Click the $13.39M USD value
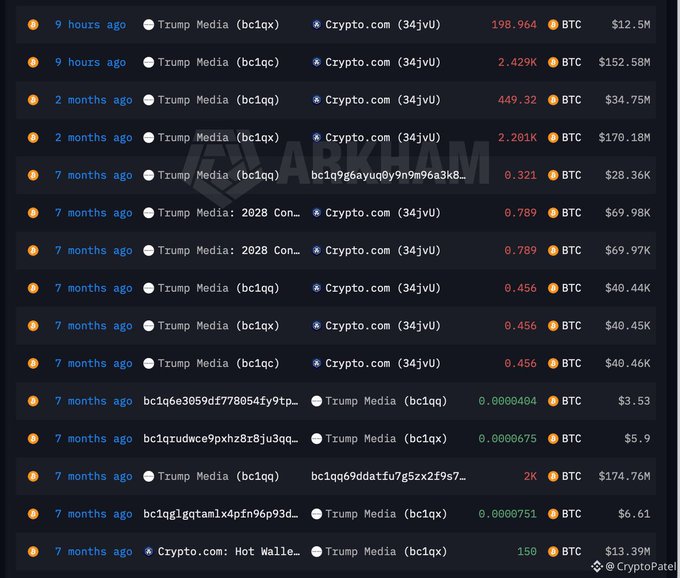This screenshot has height=578, width=680. (x=628, y=552)
